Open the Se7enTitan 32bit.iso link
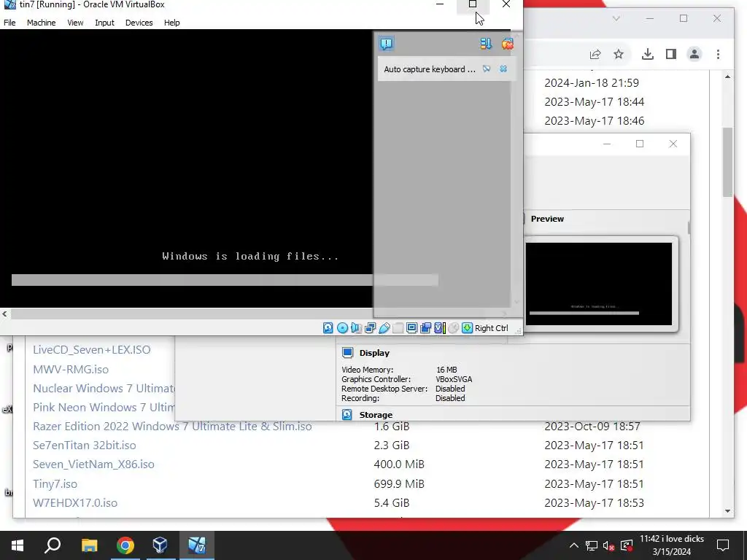 85,446
